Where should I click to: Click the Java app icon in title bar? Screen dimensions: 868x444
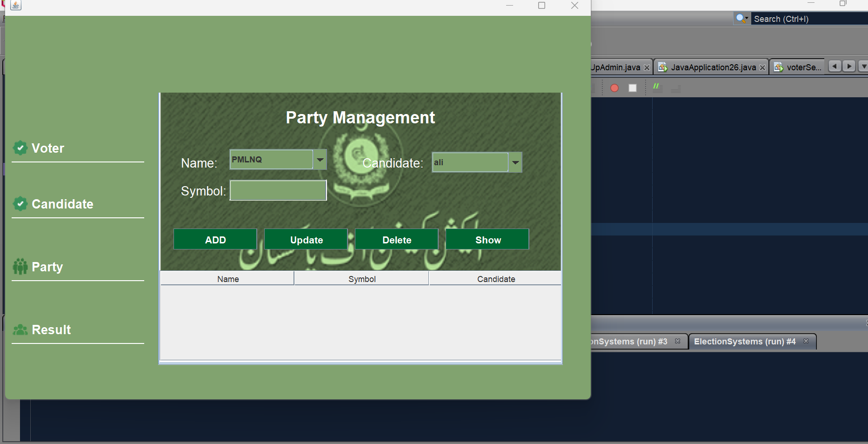16,5
